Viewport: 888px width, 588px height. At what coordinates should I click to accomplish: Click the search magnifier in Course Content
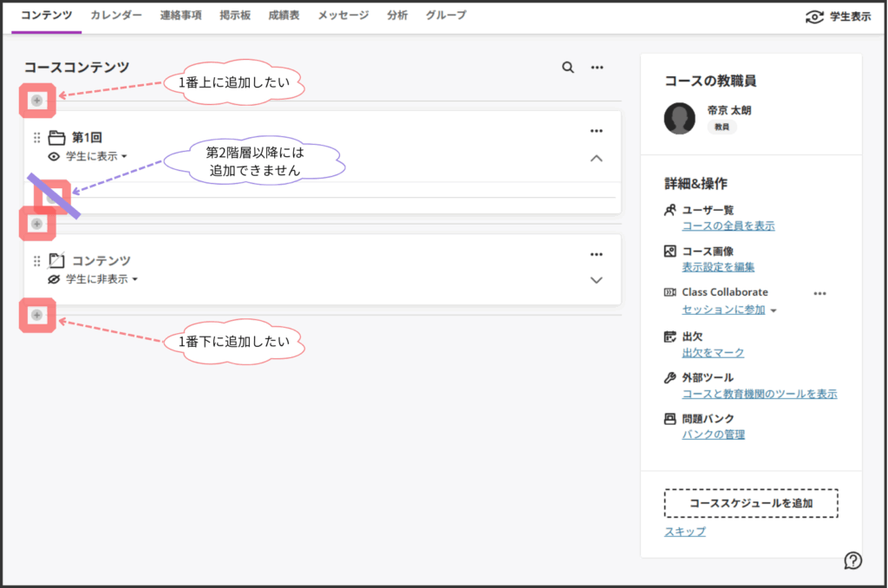coord(568,68)
